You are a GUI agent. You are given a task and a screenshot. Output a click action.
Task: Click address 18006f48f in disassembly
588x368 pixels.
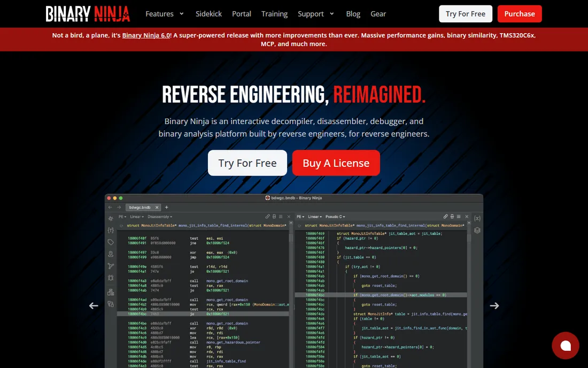(137, 238)
